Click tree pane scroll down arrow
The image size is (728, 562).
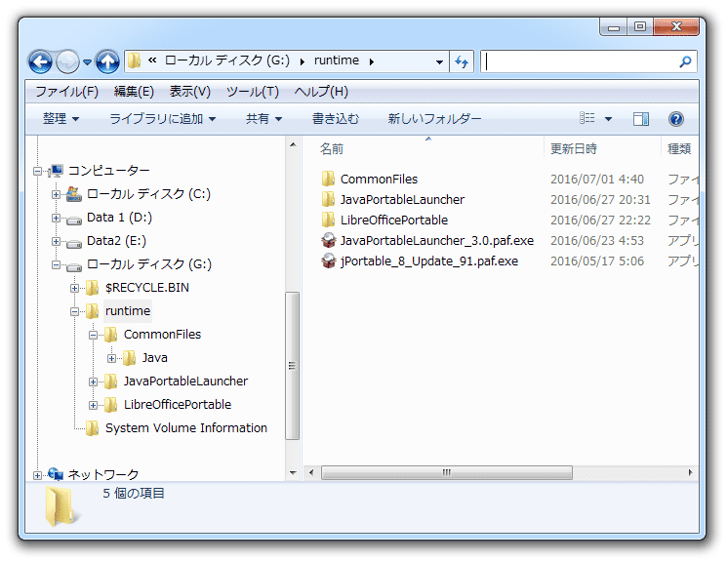click(293, 473)
